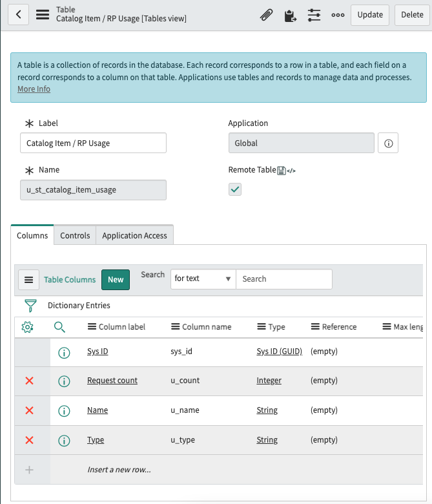Click the Update button

370,15
